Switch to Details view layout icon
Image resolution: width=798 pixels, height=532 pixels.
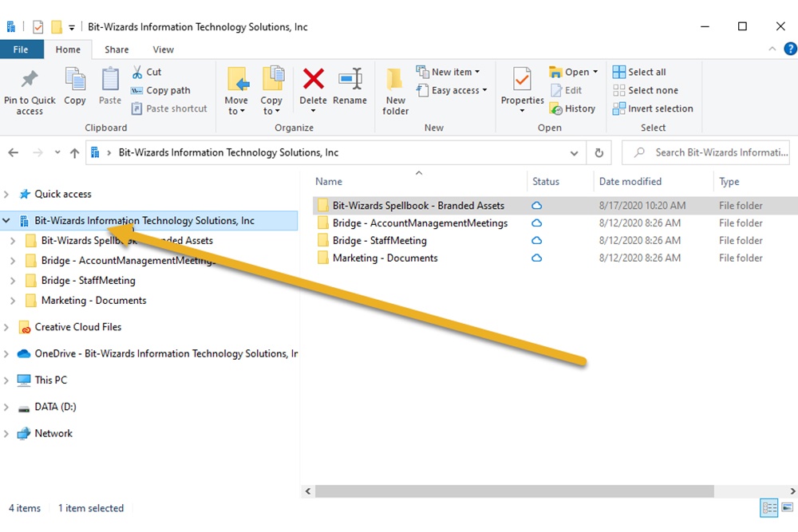pyautogui.click(x=768, y=507)
